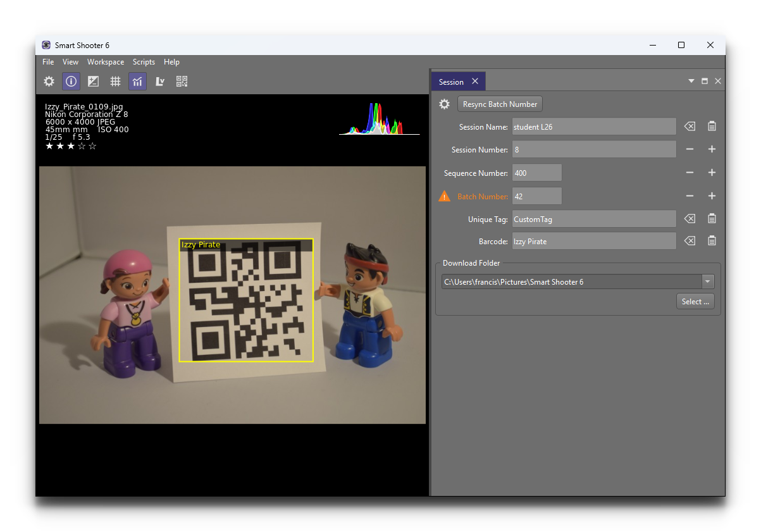Expand the Download Folder path dropdown
Image resolution: width=761 pixels, height=532 pixels.
(708, 281)
